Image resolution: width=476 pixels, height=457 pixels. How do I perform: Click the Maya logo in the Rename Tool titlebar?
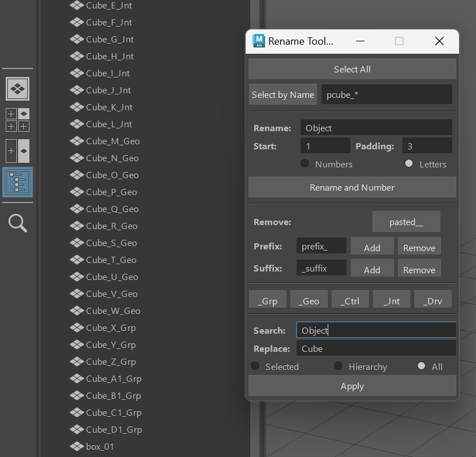(259, 41)
